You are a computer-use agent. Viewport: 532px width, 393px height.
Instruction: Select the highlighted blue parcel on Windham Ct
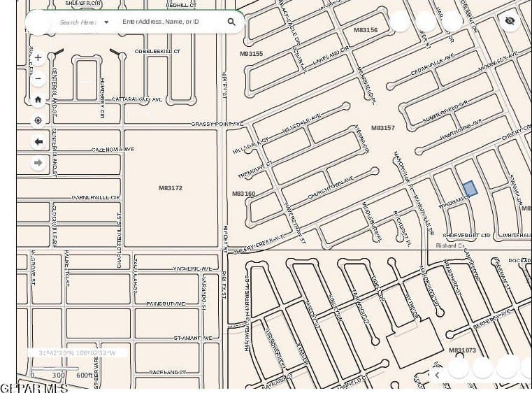pos(470,188)
